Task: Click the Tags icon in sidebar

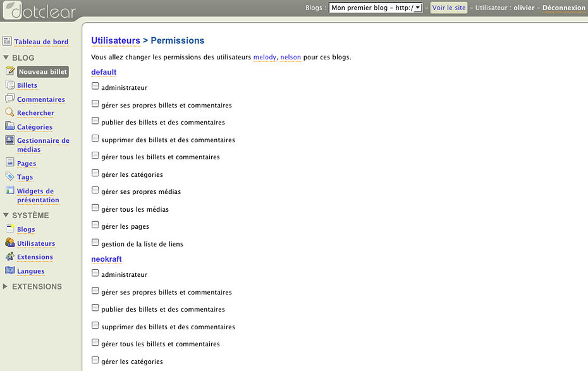Action: 10,177
